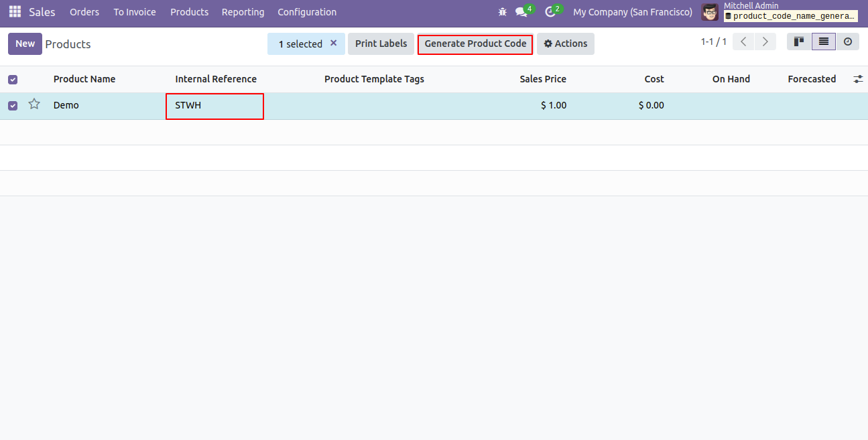Go to previous page arrow
Image resolution: width=868 pixels, height=440 pixels.
(743, 42)
